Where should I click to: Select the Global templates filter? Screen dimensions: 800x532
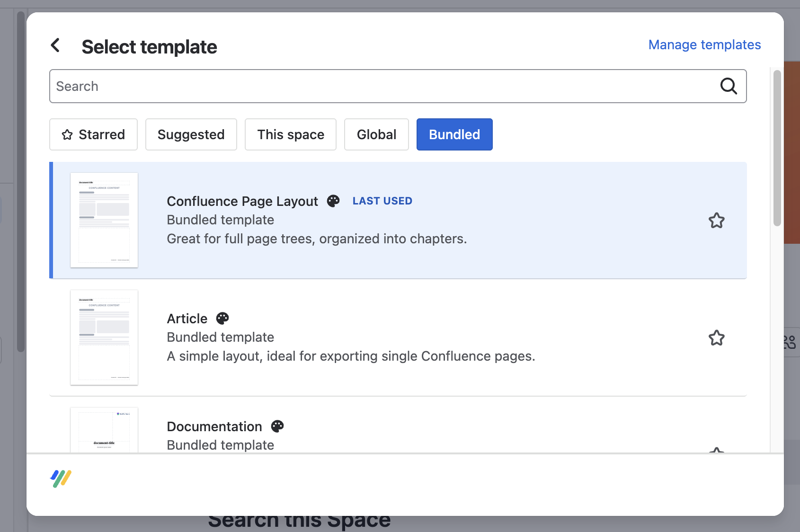[376, 134]
